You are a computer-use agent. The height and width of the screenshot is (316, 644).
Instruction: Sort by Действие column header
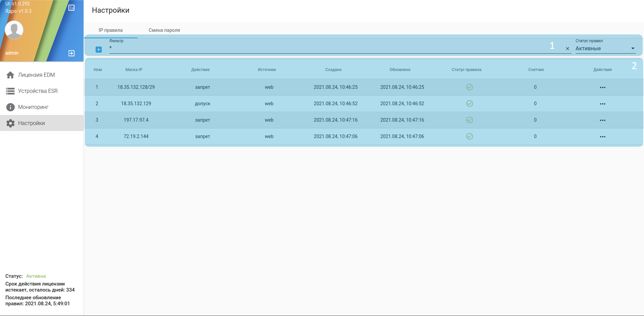coord(201,70)
